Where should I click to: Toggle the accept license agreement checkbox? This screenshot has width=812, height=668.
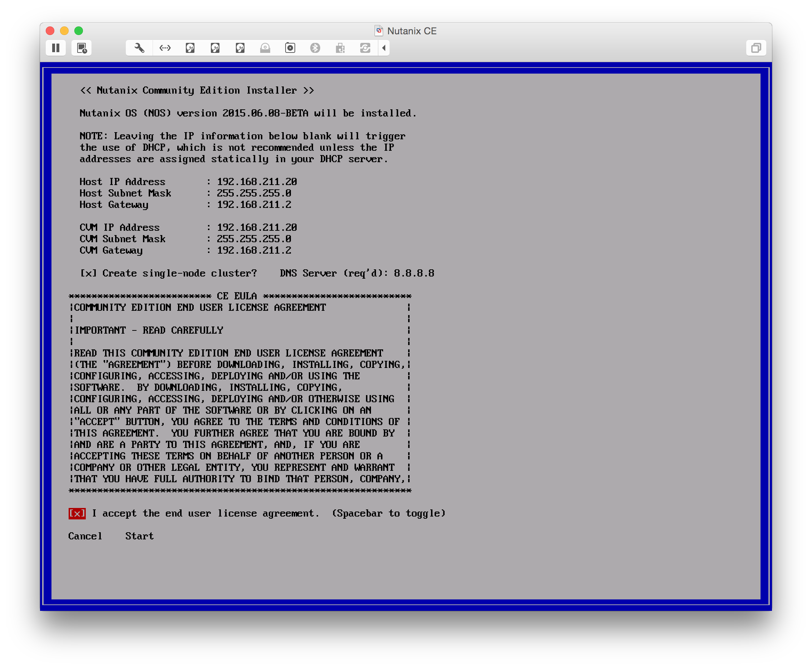77,513
